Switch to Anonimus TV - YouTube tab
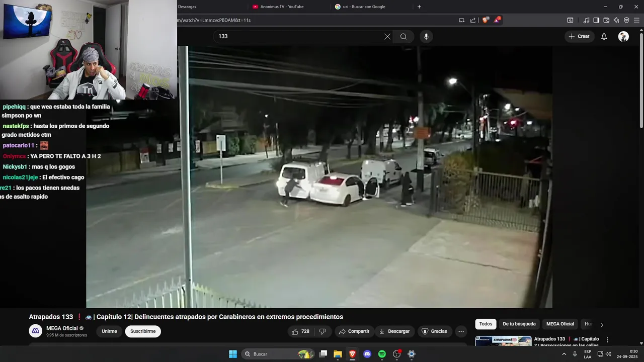This screenshot has width=644, height=362. [282, 7]
